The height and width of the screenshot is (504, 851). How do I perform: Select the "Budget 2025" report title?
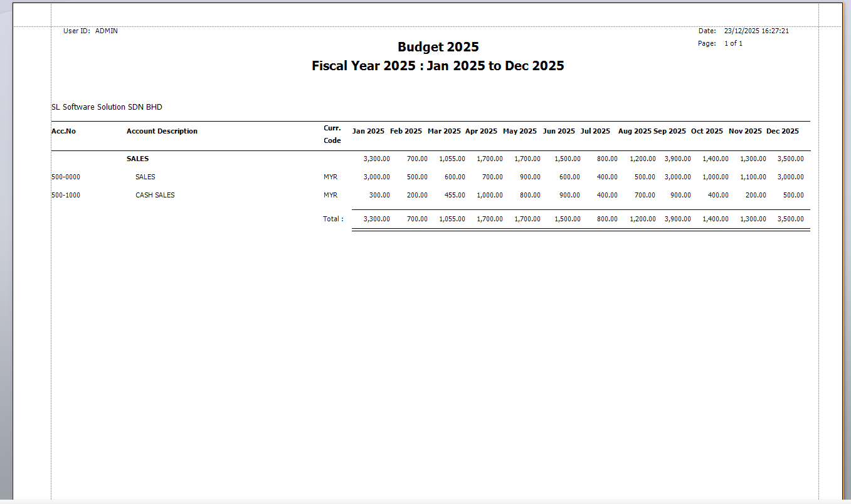click(x=438, y=46)
